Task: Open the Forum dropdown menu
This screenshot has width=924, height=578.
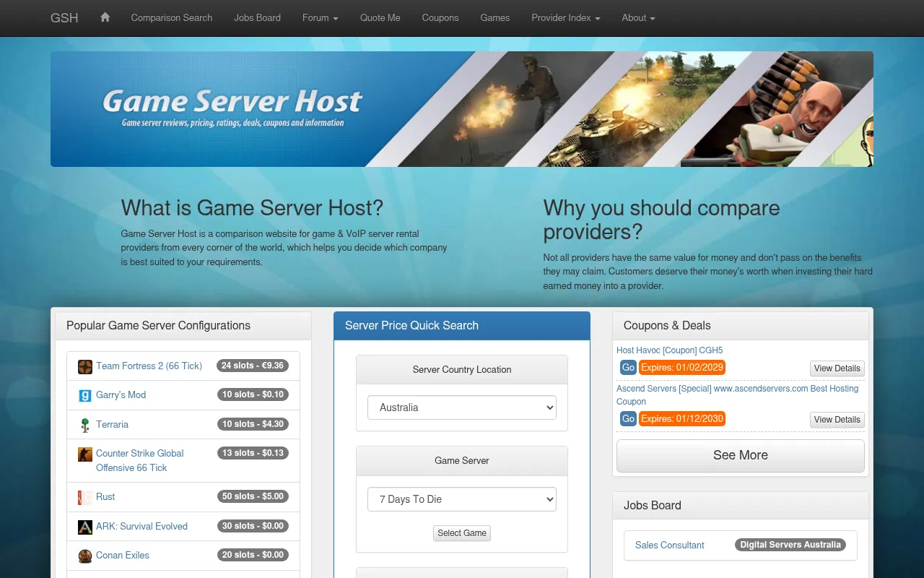Action: (x=321, y=17)
